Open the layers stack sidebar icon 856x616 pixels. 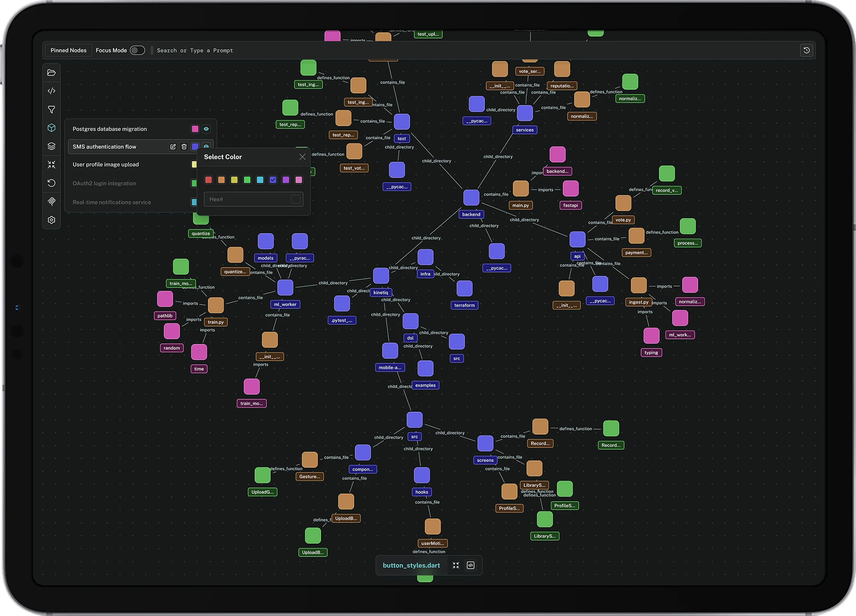(51, 146)
